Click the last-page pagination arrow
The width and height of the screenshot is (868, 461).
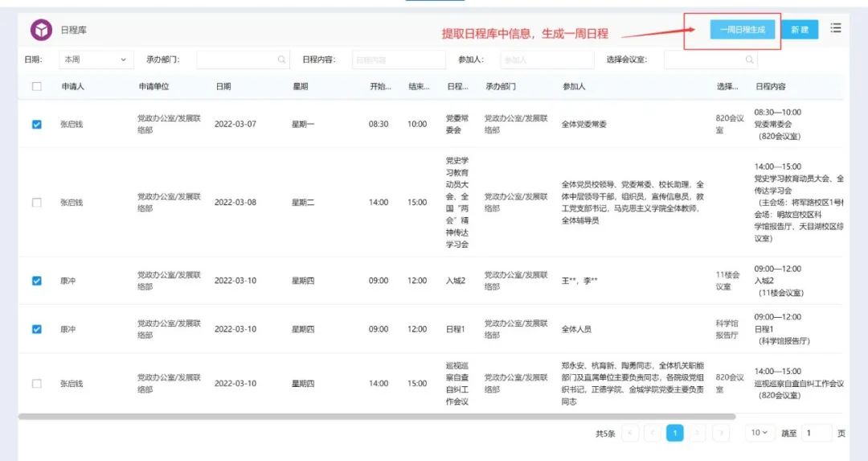[x=719, y=433]
